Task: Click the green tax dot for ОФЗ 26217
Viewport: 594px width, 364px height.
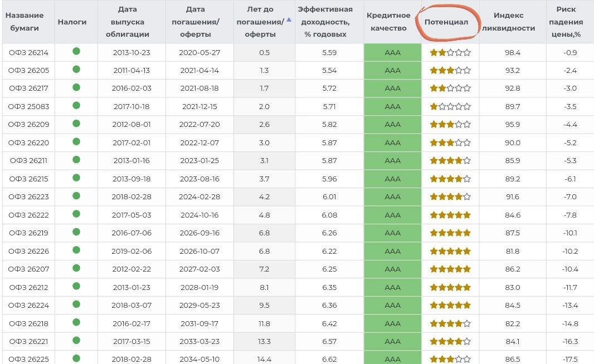Action: coord(76,87)
